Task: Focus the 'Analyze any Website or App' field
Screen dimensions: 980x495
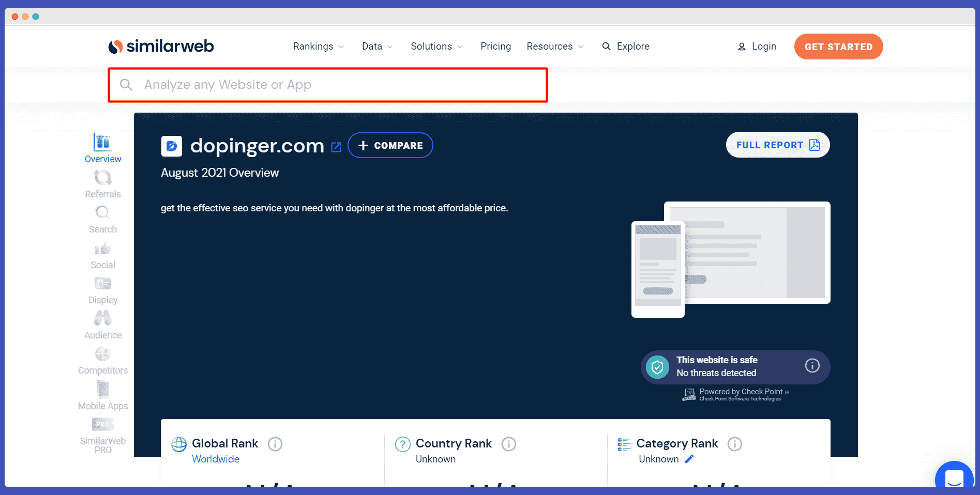Action: 328,85
